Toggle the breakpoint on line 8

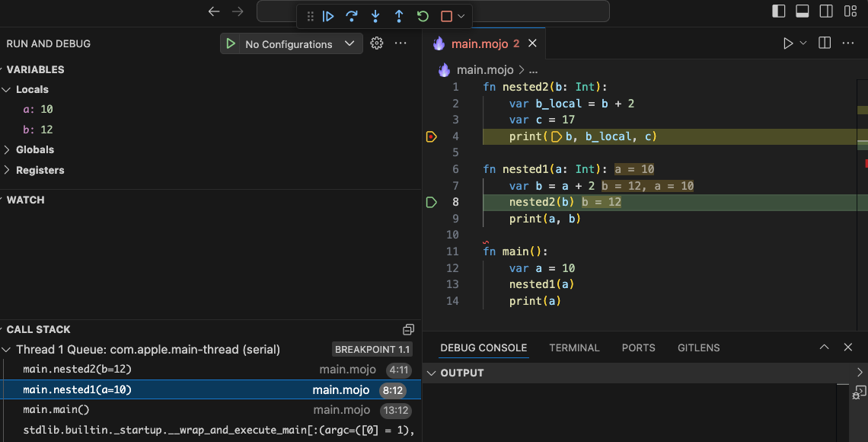431,202
